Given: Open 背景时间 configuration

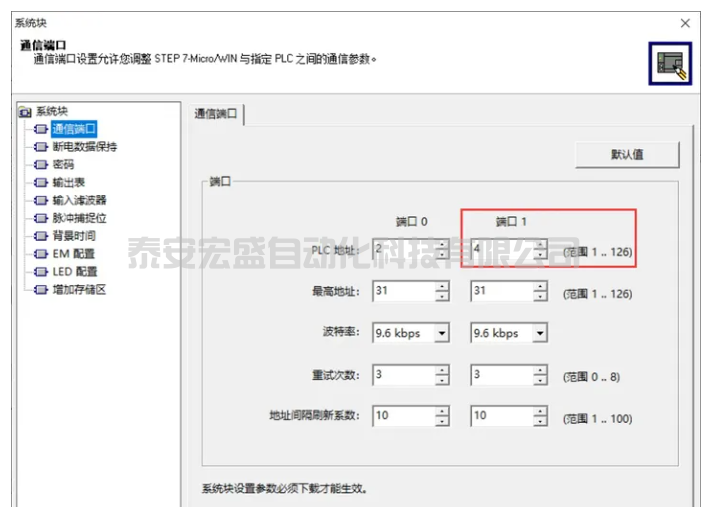Looking at the screenshot, I should click(x=74, y=236).
